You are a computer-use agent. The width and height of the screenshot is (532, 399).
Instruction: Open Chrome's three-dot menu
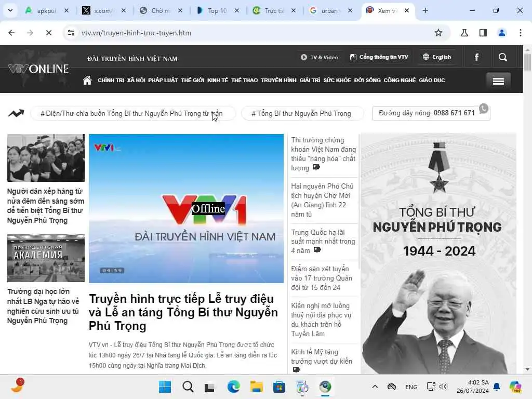pos(521,33)
